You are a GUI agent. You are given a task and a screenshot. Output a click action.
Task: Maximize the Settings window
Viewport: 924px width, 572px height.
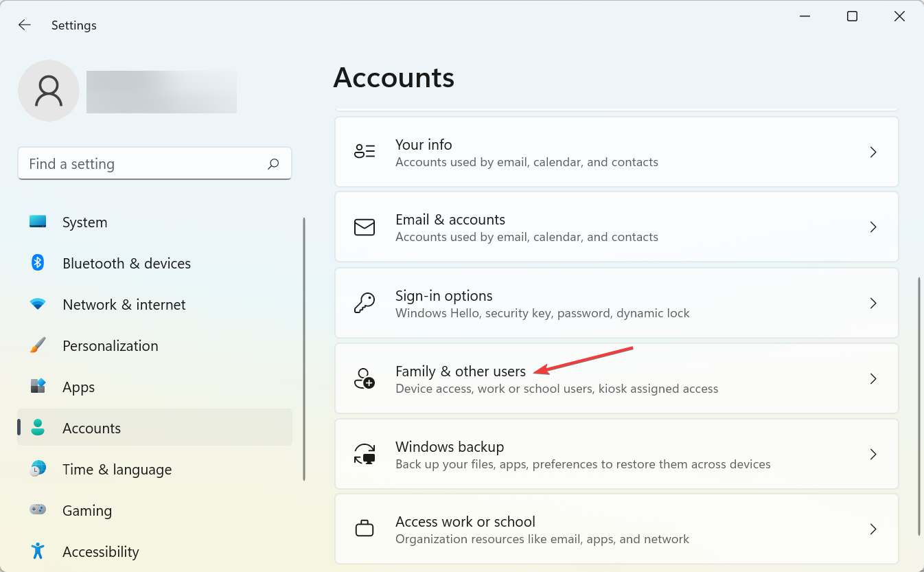click(852, 16)
